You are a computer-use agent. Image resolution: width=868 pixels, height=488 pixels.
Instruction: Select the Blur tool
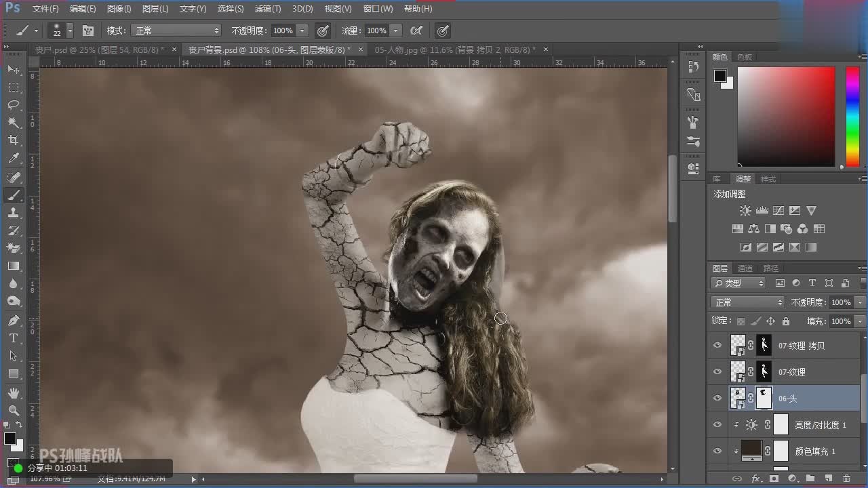[14, 283]
